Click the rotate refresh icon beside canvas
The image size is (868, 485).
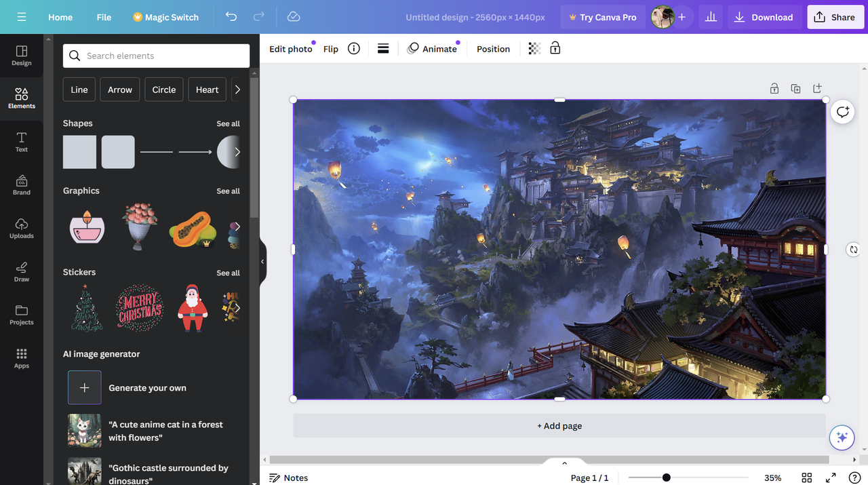[x=853, y=250]
